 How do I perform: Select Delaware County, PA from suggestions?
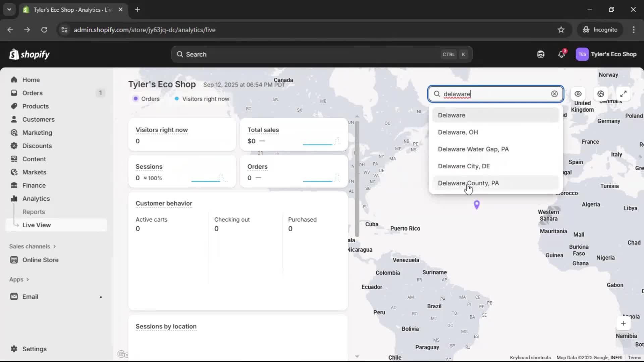[468, 183]
